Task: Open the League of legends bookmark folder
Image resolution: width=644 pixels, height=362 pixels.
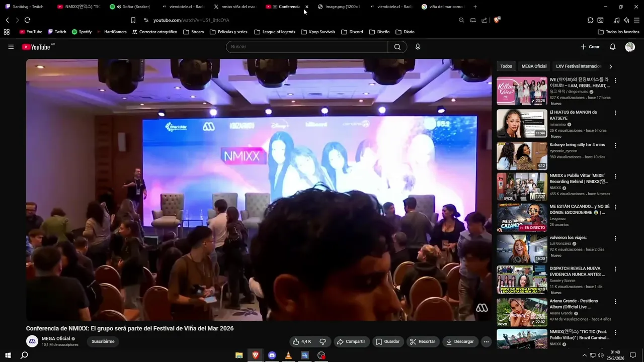Action: pyautogui.click(x=275, y=32)
